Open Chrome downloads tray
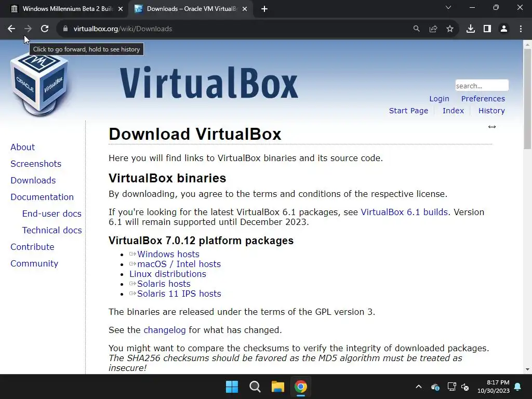Screen dimensions: 532x399 coord(471,29)
